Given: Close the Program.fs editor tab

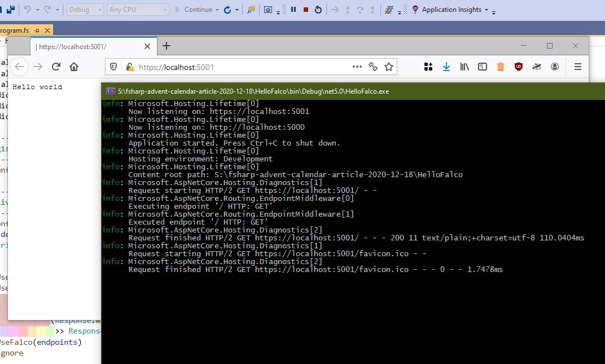Looking at the screenshot, I should 47,30.
